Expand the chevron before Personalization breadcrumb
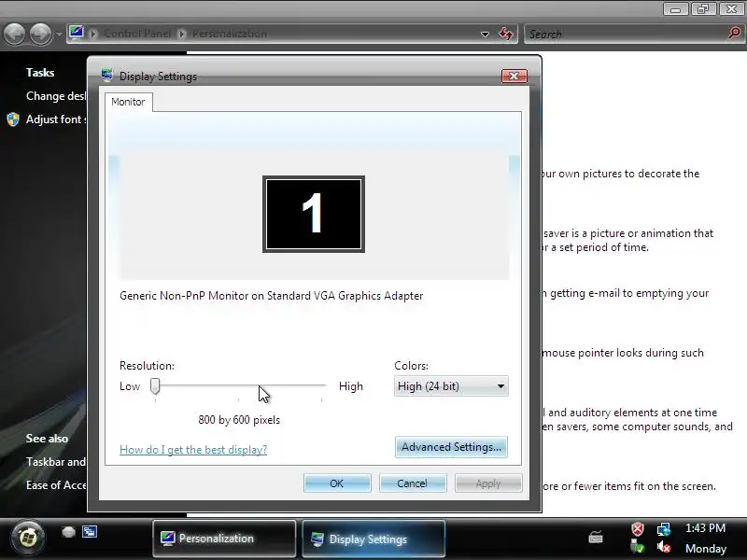This screenshot has width=747, height=560. (181, 34)
